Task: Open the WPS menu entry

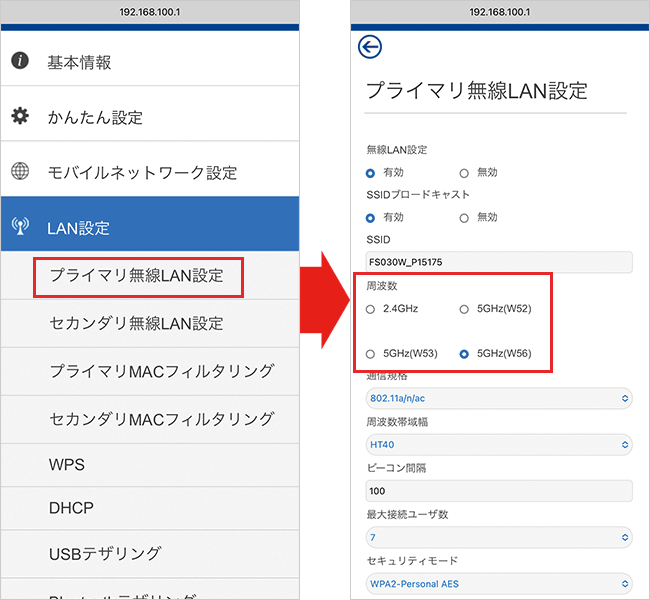Action: [67, 465]
